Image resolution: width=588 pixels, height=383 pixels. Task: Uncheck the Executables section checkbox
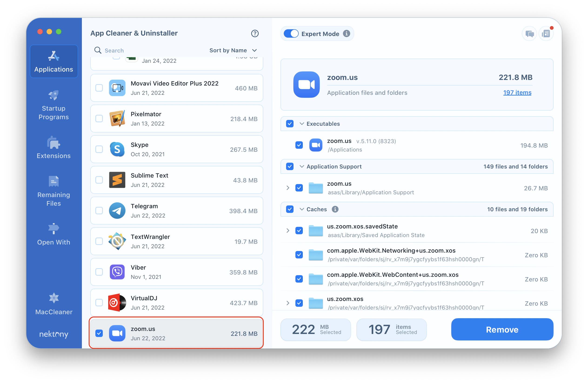tap(290, 124)
